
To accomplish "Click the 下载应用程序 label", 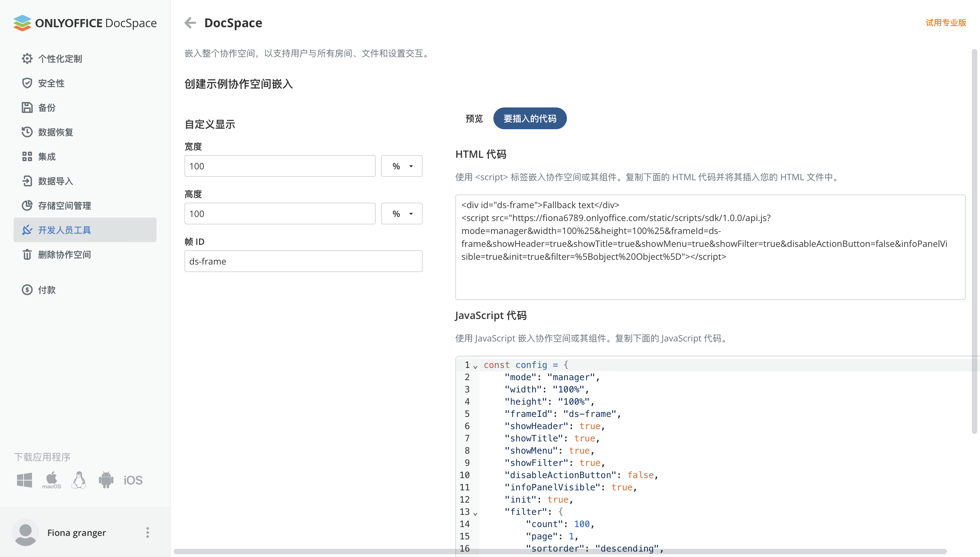I will (x=42, y=457).
